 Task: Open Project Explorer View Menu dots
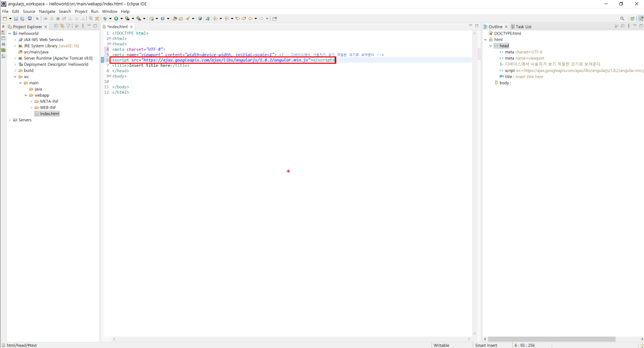(83, 26)
